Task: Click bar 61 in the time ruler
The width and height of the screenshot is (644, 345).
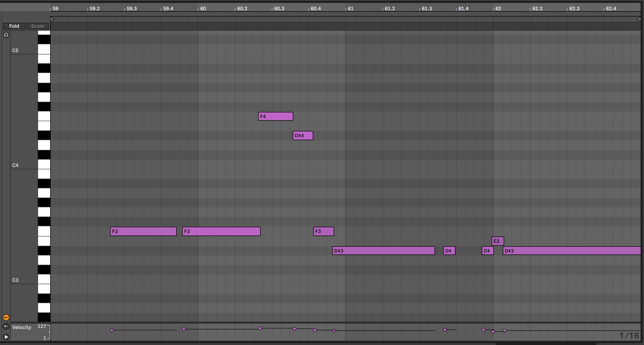Action: (x=350, y=9)
